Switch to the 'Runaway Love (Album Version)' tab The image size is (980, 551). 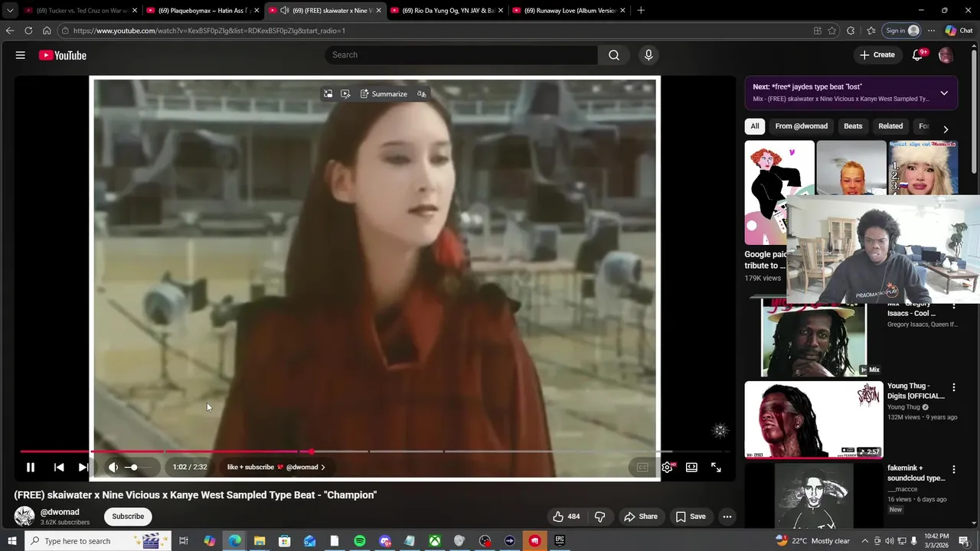(569, 11)
